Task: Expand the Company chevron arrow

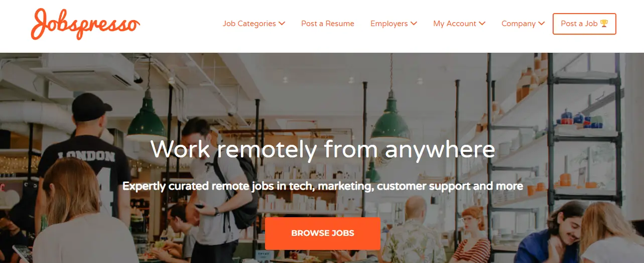Action: (x=542, y=24)
